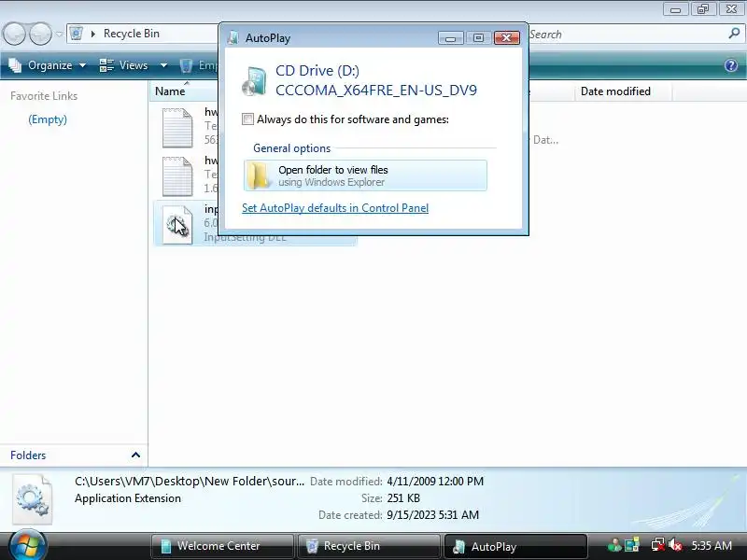Sort by the Name column header
The width and height of the screenshot is (747, 560).
tap(170, 91)
